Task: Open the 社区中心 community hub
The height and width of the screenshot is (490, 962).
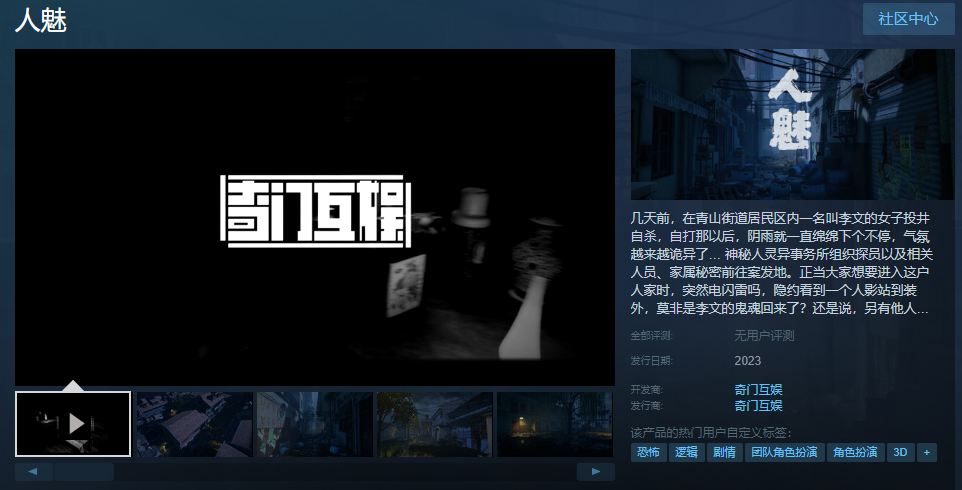Action: point(908,19)
